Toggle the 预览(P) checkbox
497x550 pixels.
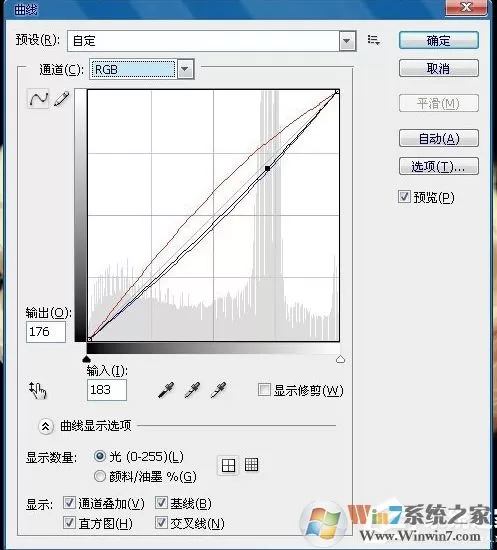[x=404, y=196]
